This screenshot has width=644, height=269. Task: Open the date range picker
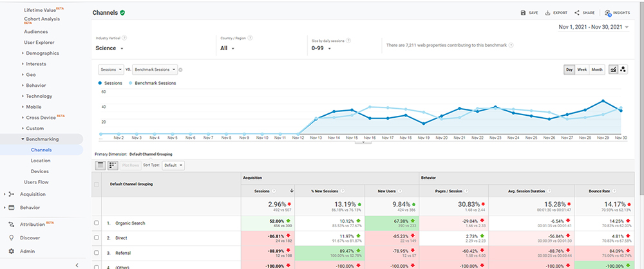[x=594, y=27]
